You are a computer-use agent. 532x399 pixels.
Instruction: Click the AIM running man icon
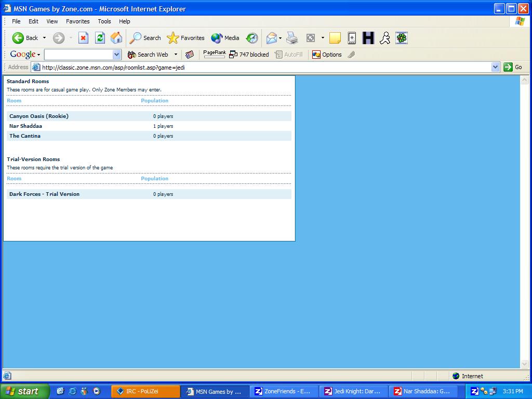[385, 38]
